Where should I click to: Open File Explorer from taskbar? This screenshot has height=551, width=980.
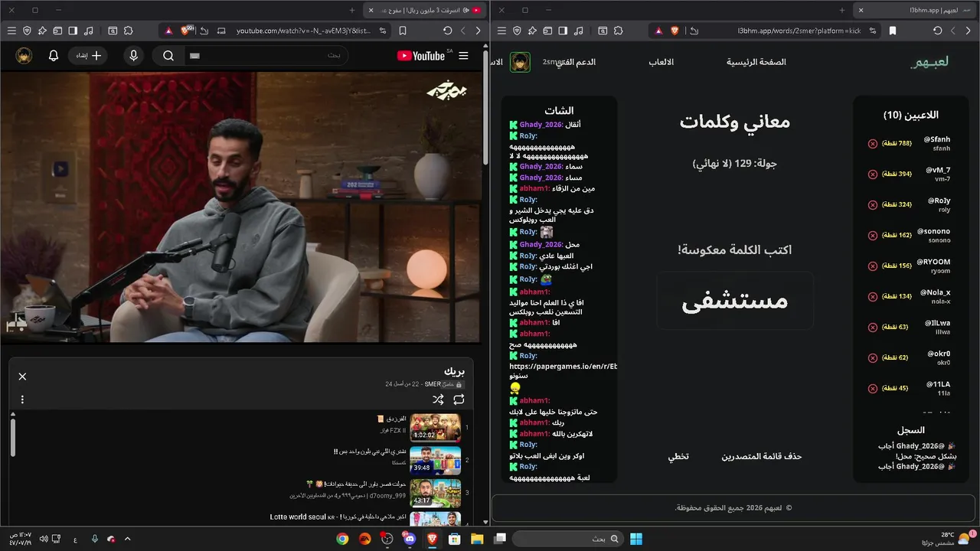[477, 539]
